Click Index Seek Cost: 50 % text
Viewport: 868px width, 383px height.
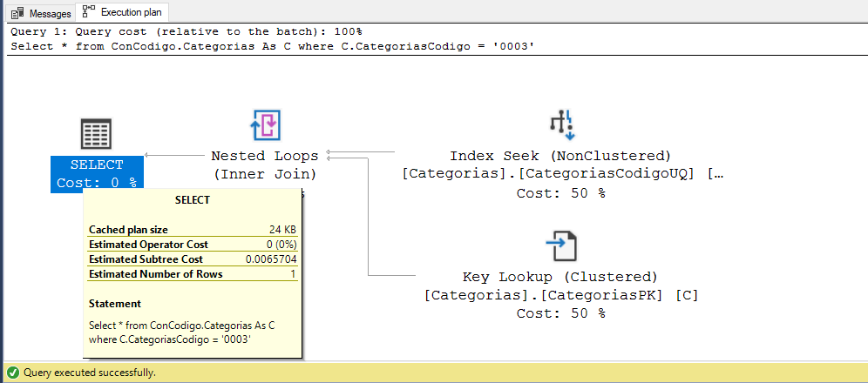560,193
